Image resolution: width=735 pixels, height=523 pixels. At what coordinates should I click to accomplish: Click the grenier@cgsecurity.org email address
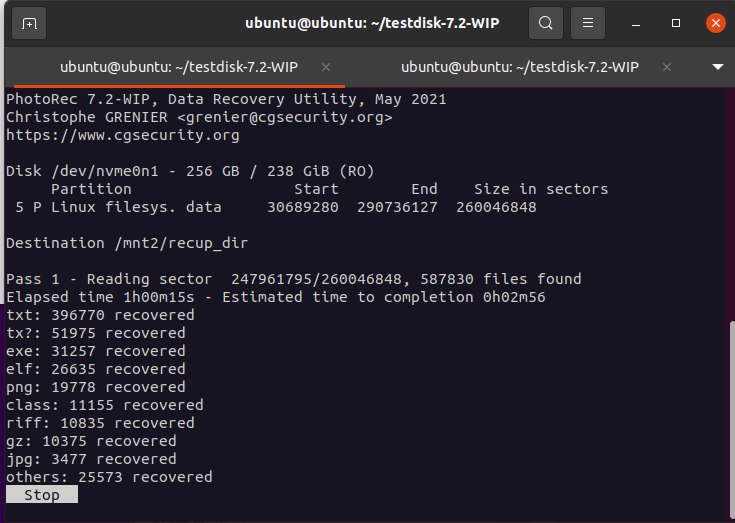click(285, 117)
